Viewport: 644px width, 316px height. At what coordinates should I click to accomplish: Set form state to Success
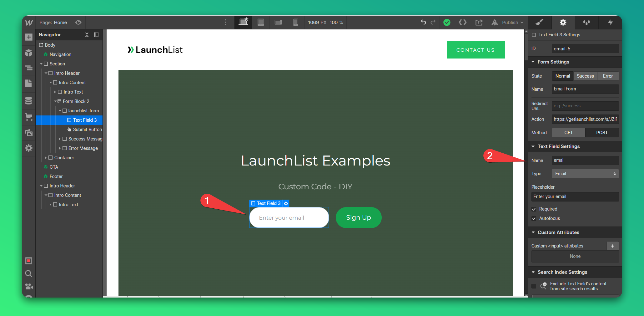coord(585,76)
